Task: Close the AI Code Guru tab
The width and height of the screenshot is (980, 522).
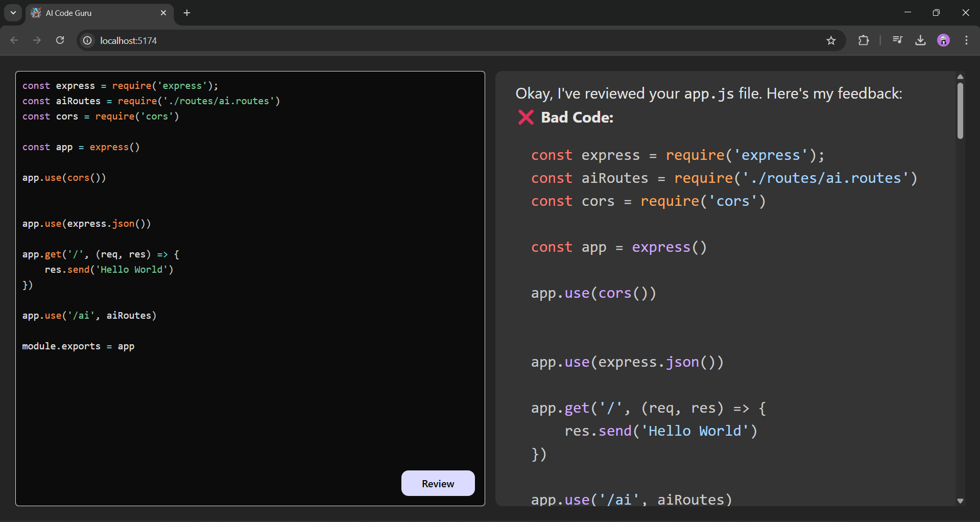Action: (163, 13)
